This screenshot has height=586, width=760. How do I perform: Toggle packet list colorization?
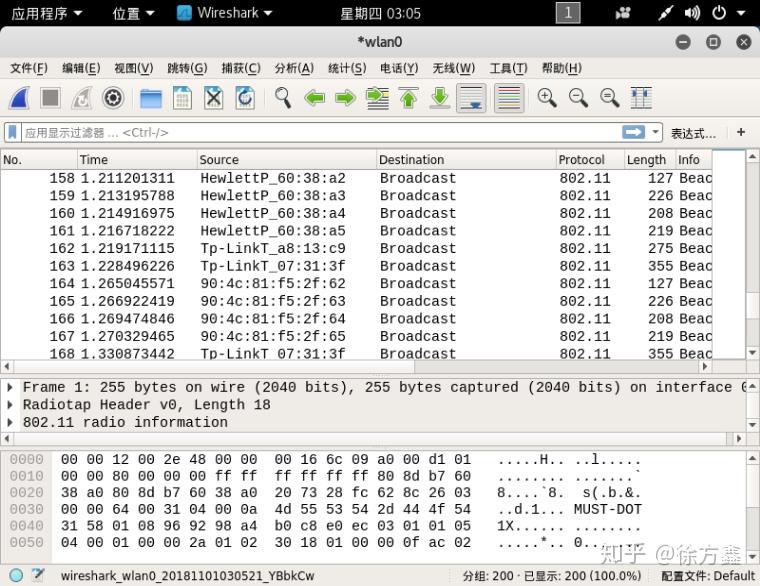[x=509, y=98]
